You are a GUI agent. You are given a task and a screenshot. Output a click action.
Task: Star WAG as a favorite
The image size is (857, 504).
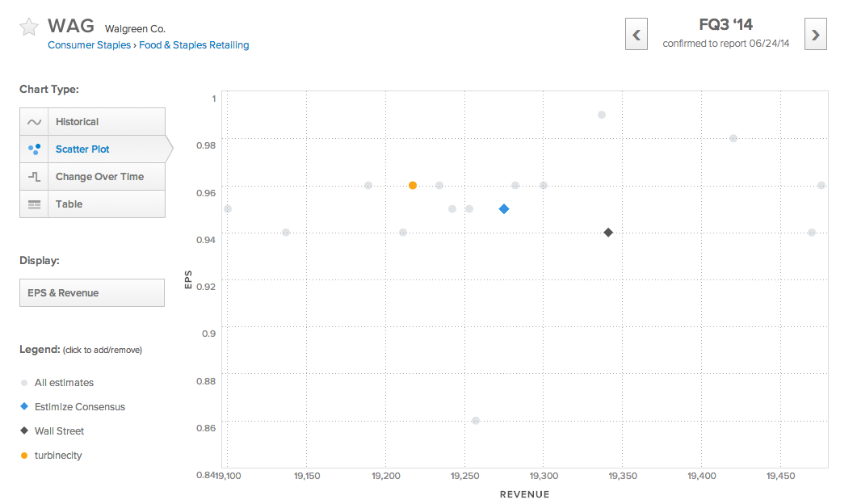tap(28, 27)
